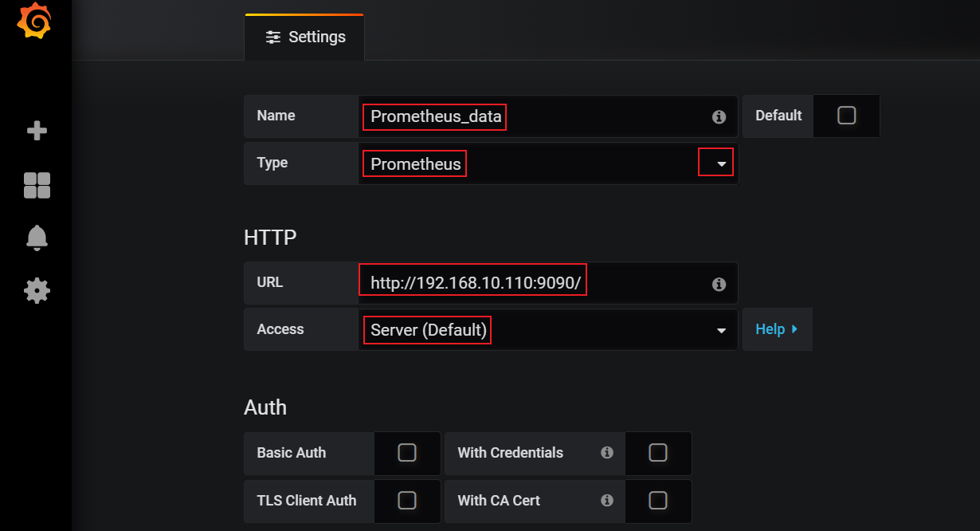The width and height of the screenshot is (980, 531).
Task: Switch to the Settings tab
Action: coord(304,37)
